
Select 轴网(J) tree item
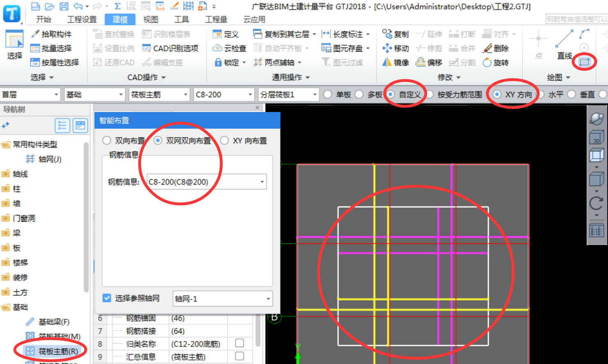click(44, 159)
